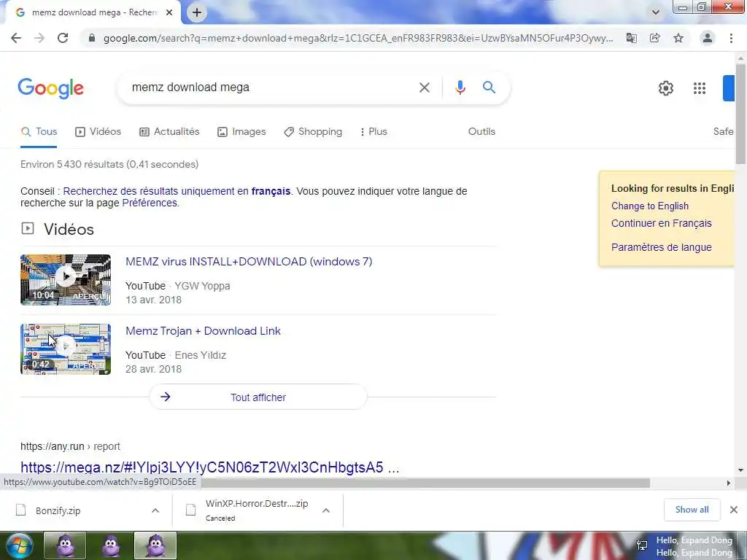Open Memz Trojan + Download Link result
The image size is (747, 560).
(203, 331)
